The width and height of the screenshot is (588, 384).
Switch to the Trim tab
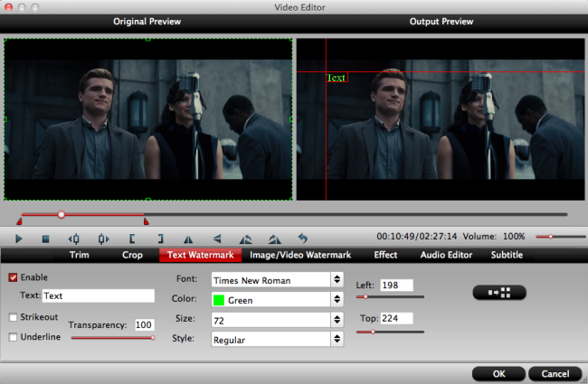[x=79, y=255]
